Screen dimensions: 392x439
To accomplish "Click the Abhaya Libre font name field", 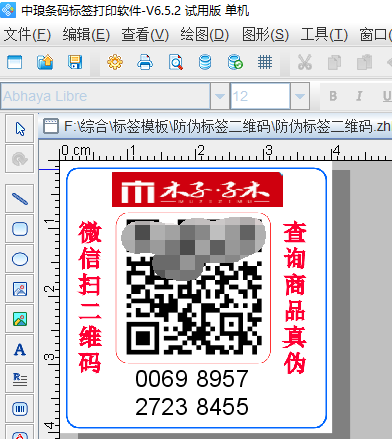I will [105, 96].
